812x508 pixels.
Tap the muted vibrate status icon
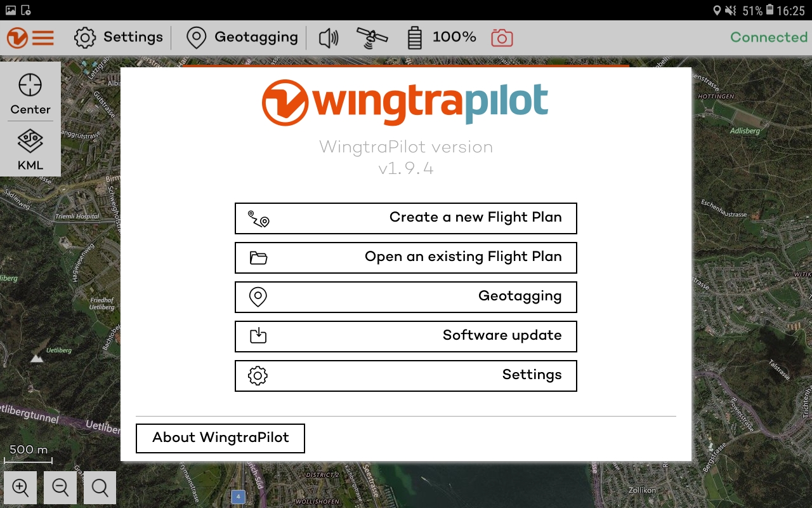(x=731, y=11)
